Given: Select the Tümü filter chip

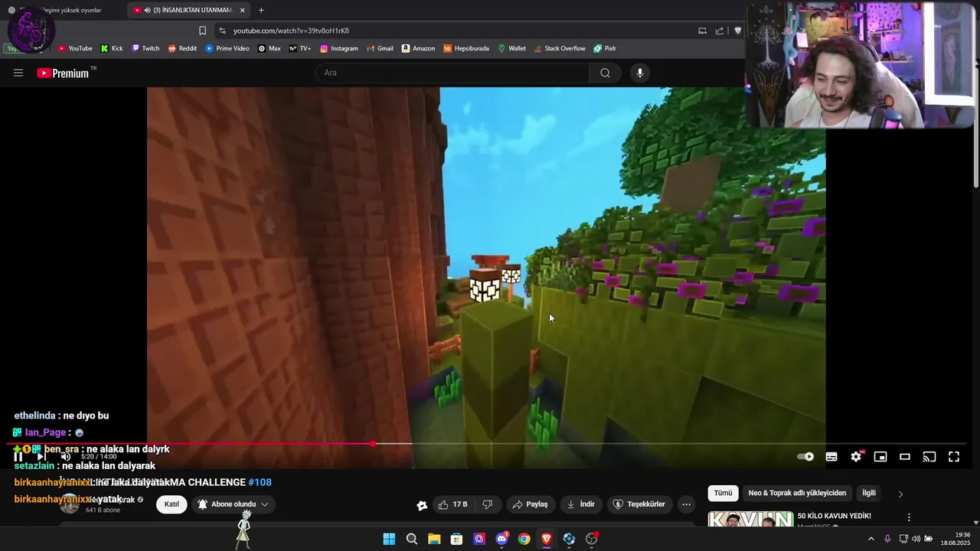Looking at the screenshot, I should point(723,493).
